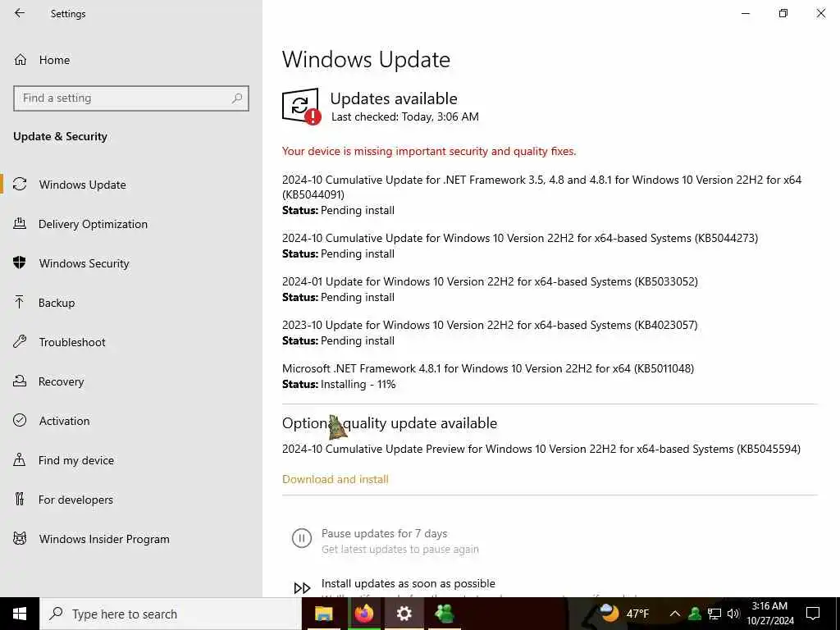The height and width of the screenshot is (630, 840).
Task: Click the Recovery icon in sidebar
Action: pyautogui.click(x=20, y=381)
